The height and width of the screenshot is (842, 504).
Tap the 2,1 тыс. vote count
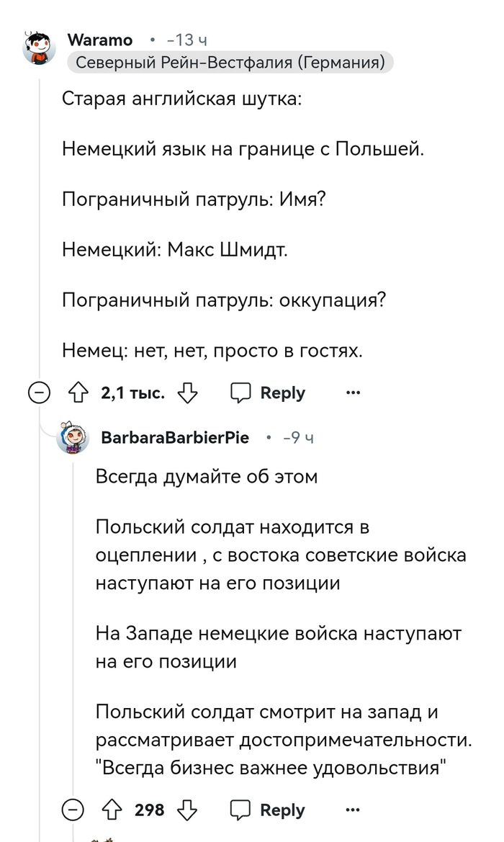tap(133, 393)
